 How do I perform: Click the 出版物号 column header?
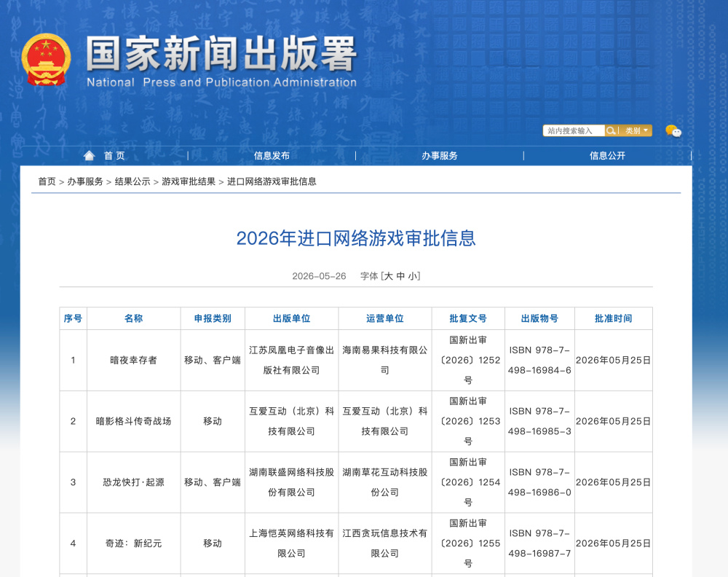pyautogui.click(x=539, y=318)
